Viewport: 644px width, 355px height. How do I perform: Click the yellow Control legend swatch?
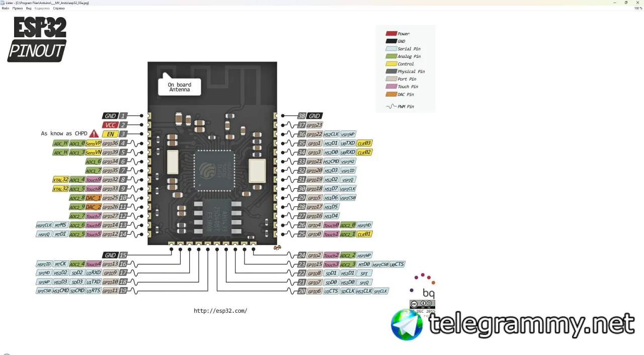tap(391, 64)
